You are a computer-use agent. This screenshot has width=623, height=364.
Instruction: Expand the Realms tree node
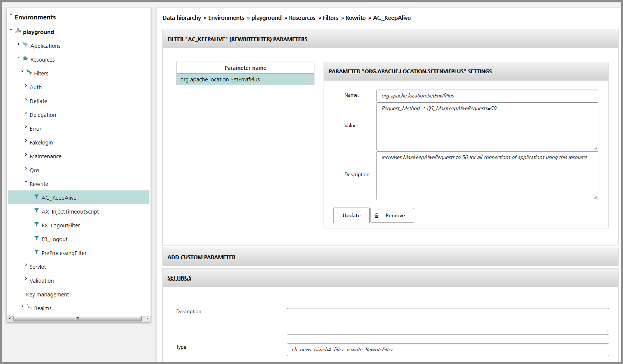(x=22, y=307)
